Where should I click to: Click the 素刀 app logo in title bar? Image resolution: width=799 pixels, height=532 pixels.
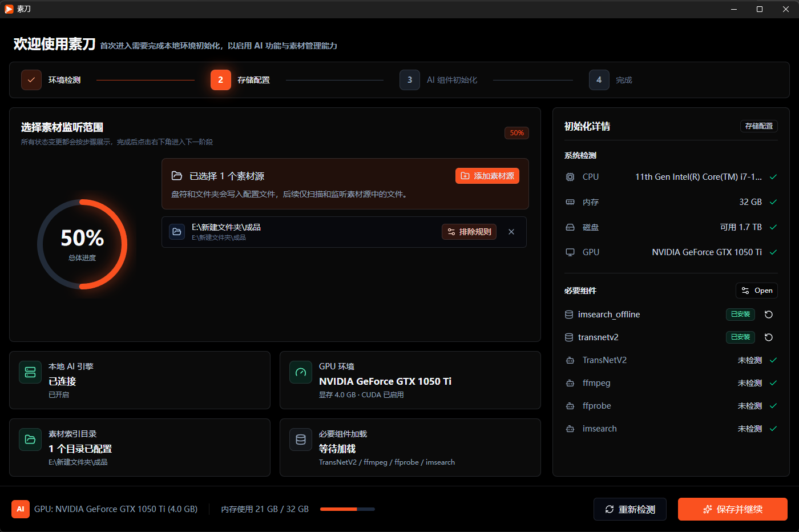pos(9,9)
